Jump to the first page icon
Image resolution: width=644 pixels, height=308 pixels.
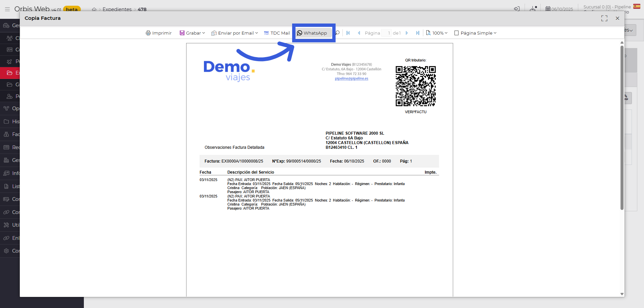coord(348,33)
